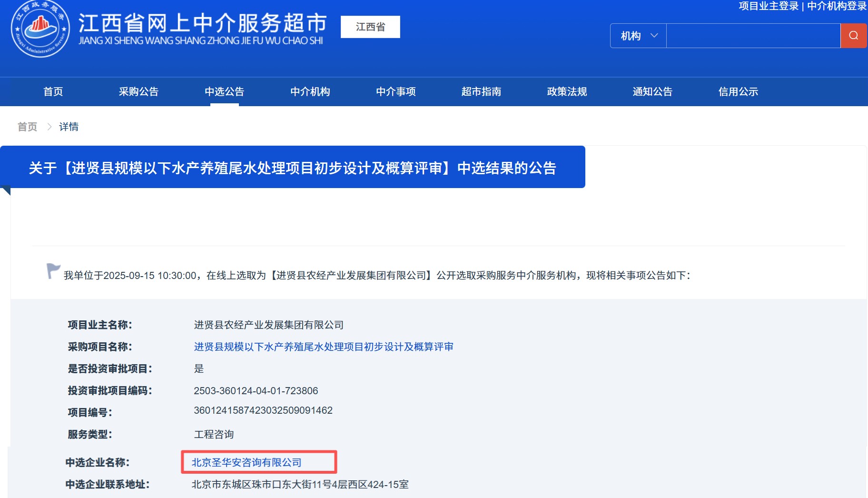
Task: Select the 江西省 region button
Action: [370, 27]
